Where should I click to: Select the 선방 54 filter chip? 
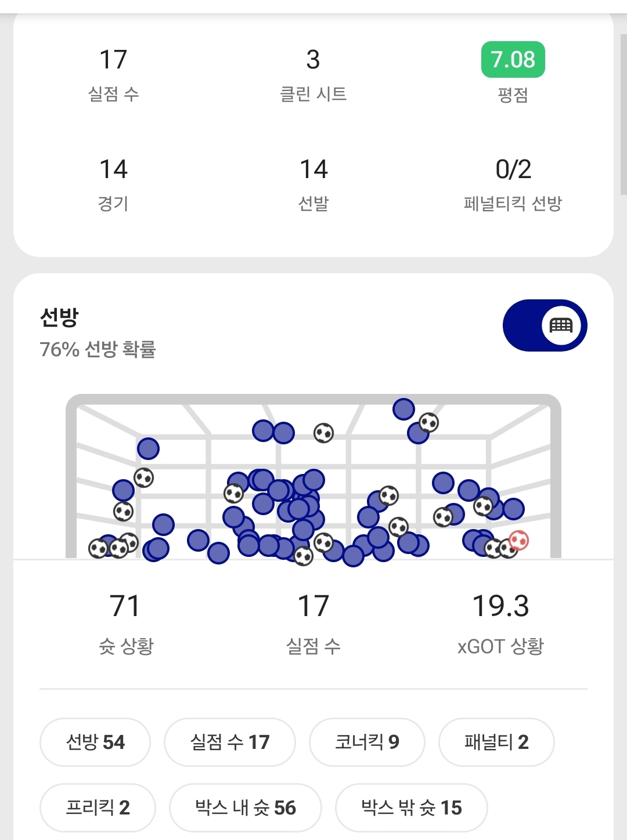pyautogui.click(x=95, y=742)
